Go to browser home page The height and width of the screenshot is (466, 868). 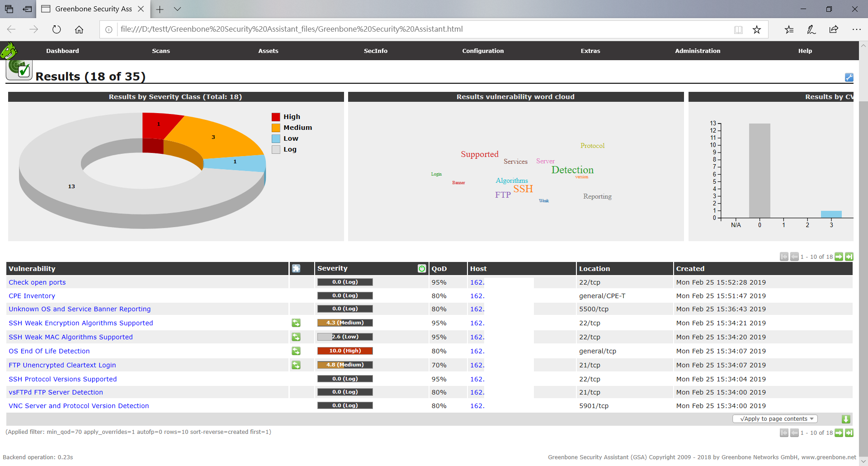pyautogui.click(x=79, y=29)
